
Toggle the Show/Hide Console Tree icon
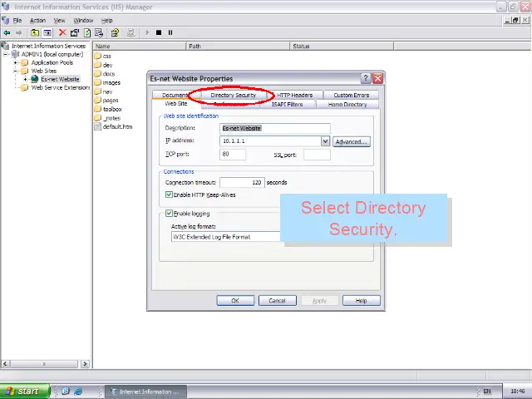click(47, 33)
